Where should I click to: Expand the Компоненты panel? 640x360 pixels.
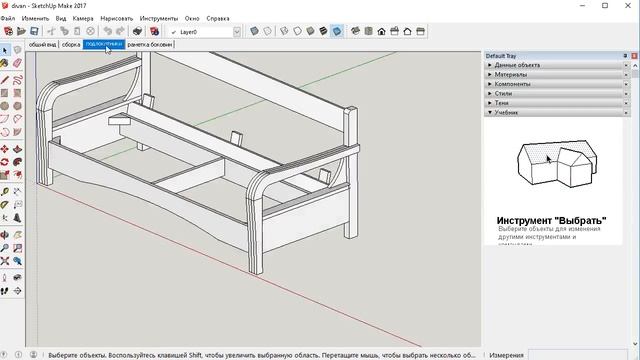pyautogui.click(x=557, y=84)
